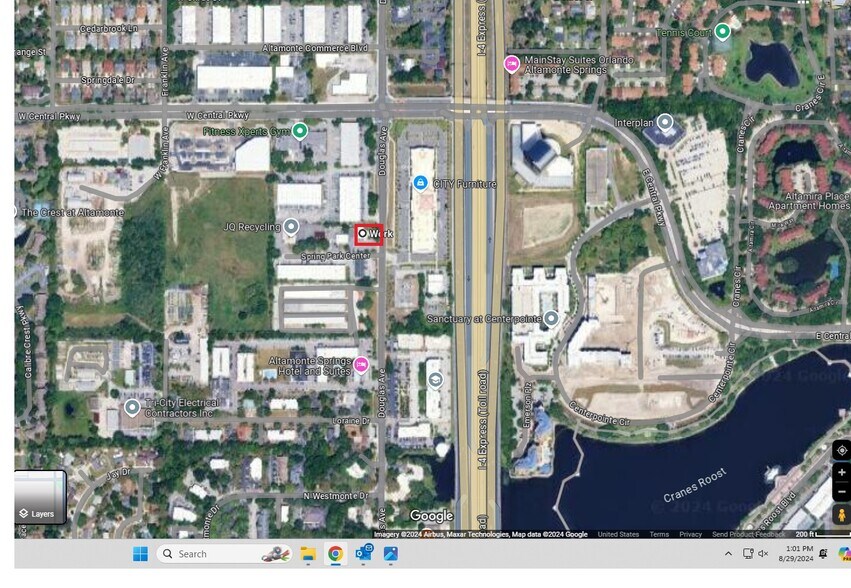Show hidden system tray icons
The width and height of the screenshot is (851, 588).
tap(728, 554)
